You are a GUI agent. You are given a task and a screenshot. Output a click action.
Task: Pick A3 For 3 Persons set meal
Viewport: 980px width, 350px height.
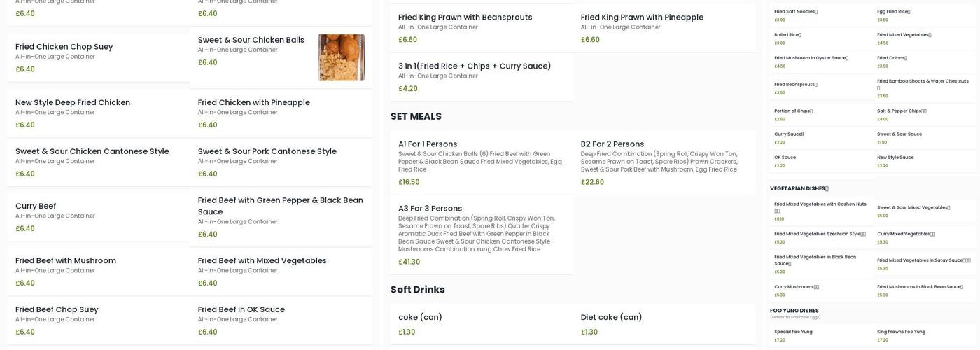click(430, 209)
